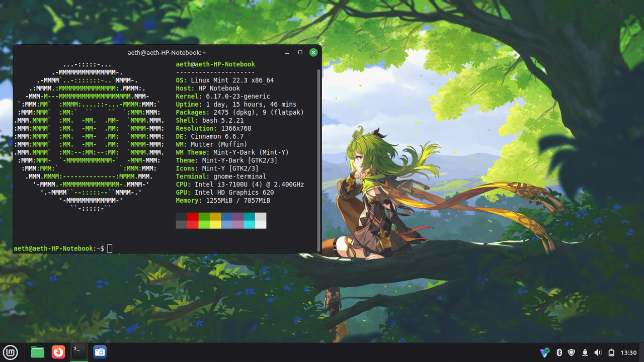Click the 'GPU: Intel HD Graphics 620' line
The width and height of the screenshot is (644, 362).
pyautogui.click(x=225, y=193)
